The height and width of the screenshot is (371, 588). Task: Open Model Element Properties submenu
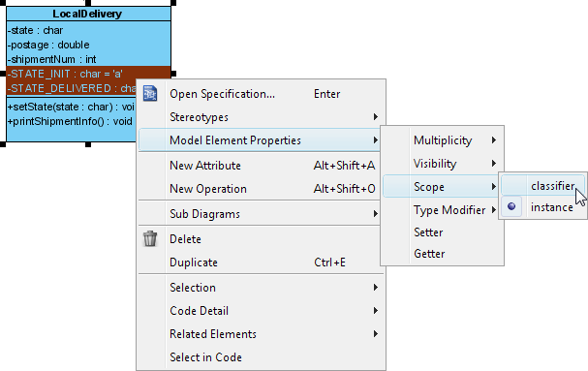pos(260,139)
